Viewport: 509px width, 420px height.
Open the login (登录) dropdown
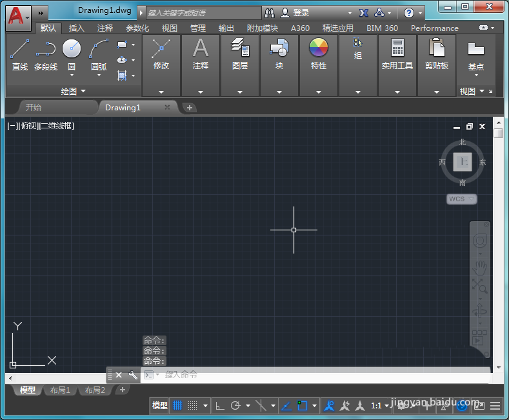coord(350,14)
